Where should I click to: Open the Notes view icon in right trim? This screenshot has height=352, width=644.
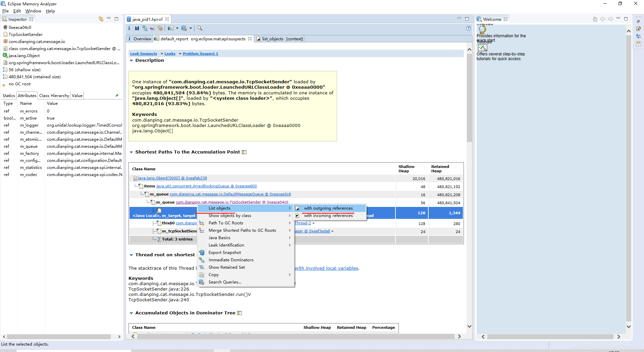[x=638, y=29]
